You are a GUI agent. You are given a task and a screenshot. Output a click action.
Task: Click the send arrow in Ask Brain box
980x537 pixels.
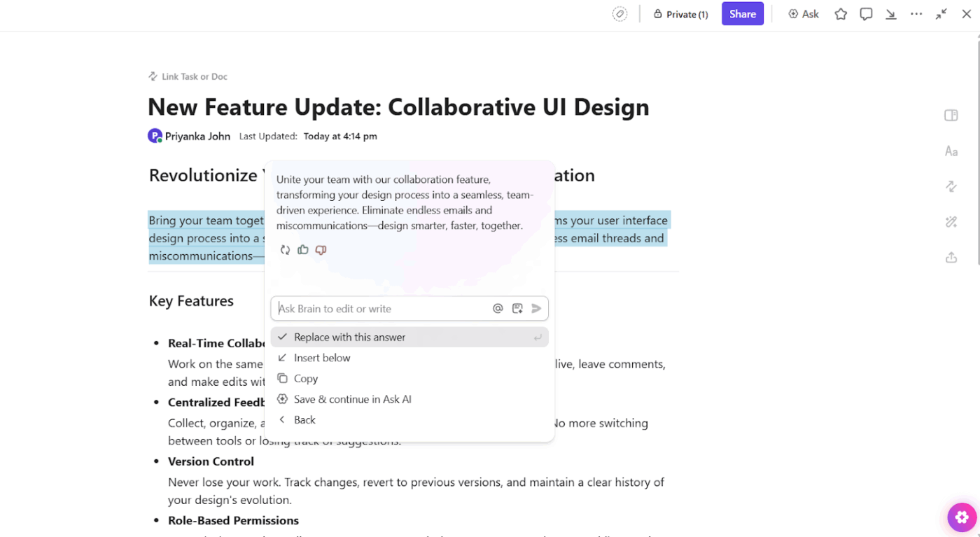[x=537, y=309]
